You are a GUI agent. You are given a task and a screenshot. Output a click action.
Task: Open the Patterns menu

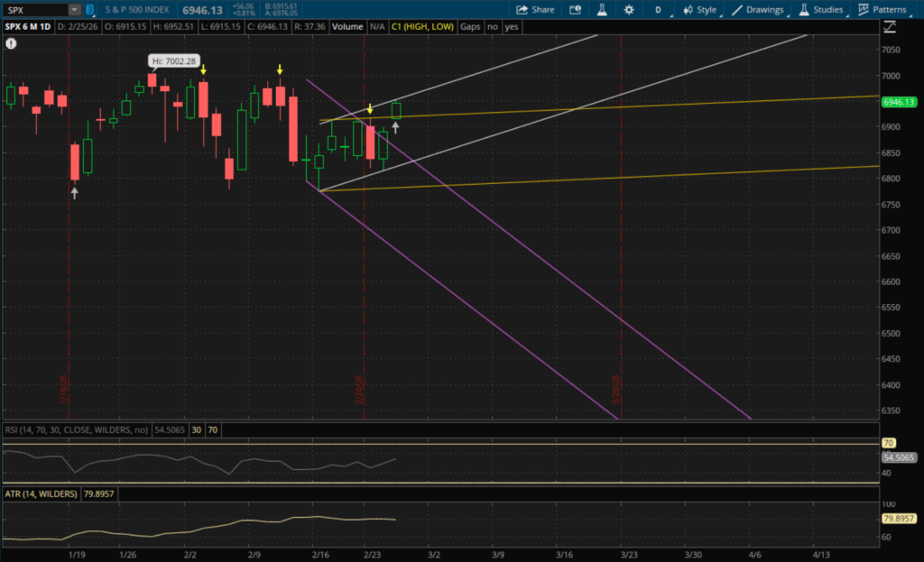pos(882,10)
